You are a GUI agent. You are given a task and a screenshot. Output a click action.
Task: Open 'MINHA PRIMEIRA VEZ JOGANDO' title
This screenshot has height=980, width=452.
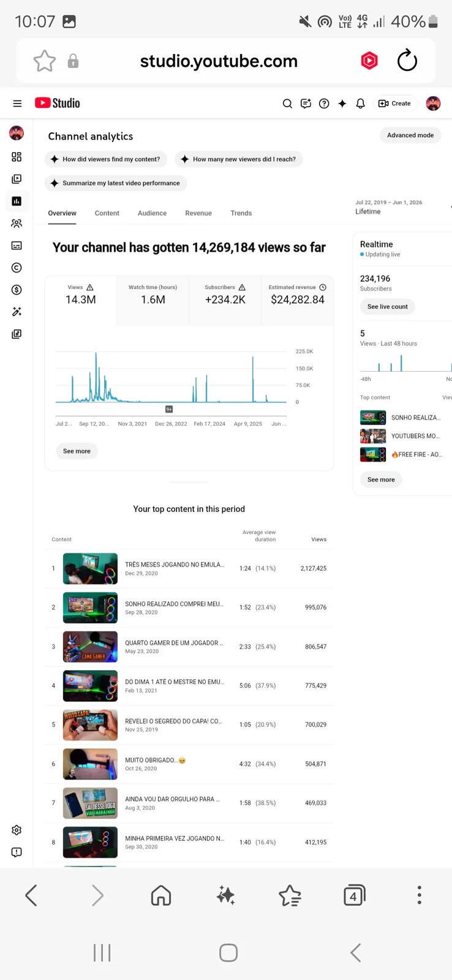pyautogui.click(x=175, y=839)
